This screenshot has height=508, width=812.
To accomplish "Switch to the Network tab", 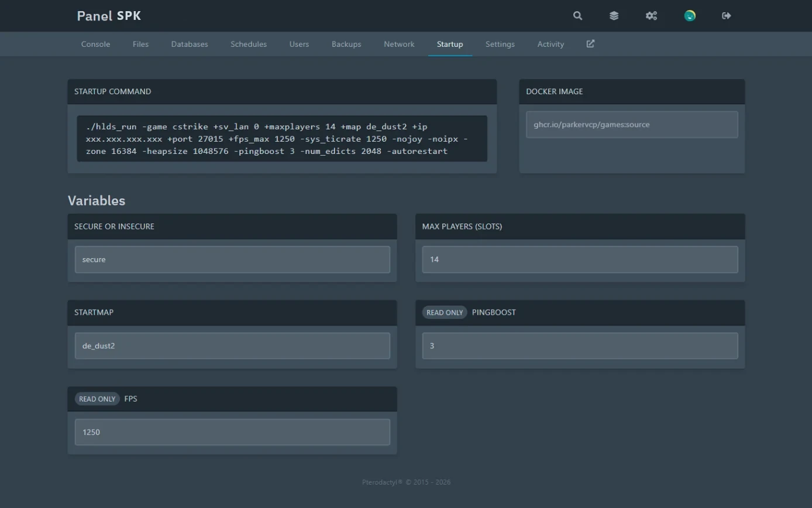I will pos(399,44).
